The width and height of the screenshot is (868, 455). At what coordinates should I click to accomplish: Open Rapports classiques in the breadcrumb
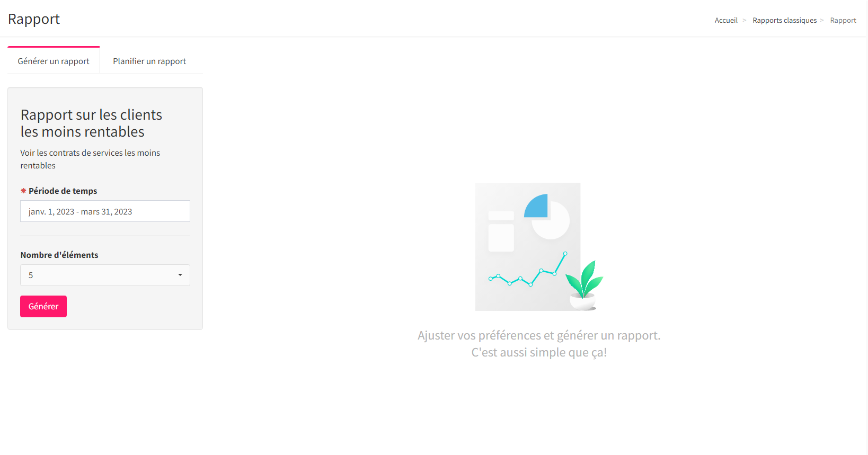pos(784,20)
